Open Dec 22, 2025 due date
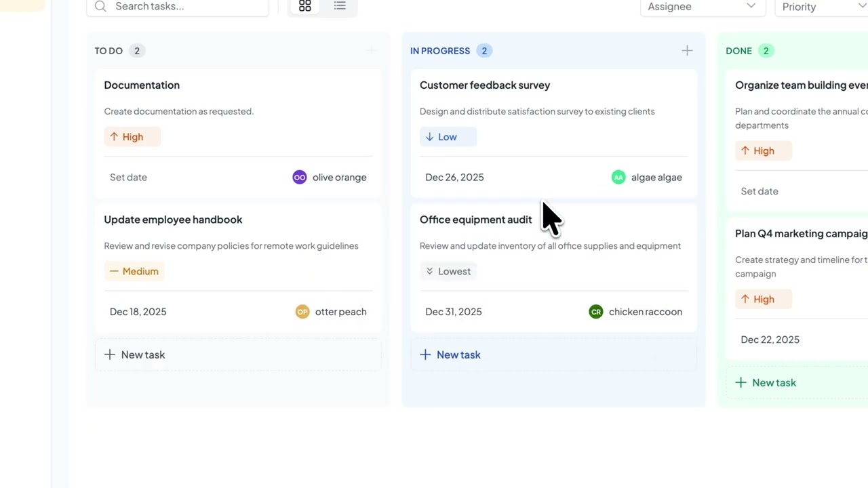 770,340
